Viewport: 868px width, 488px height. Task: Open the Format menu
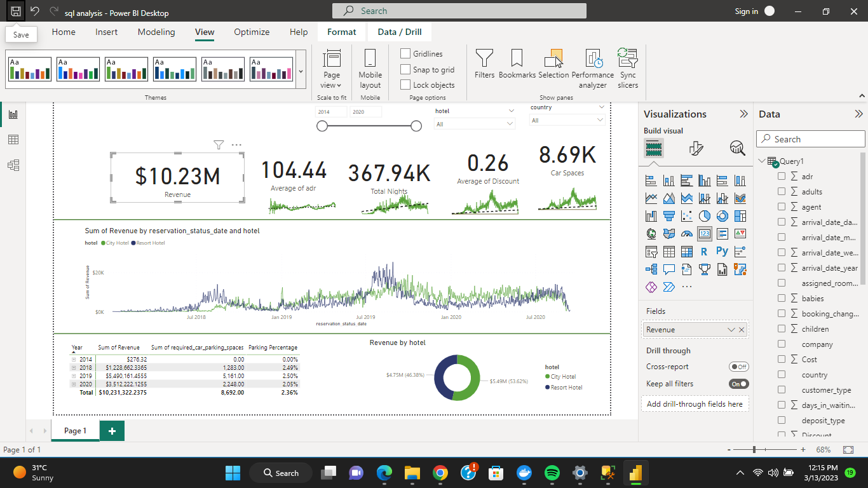(341, 31)
